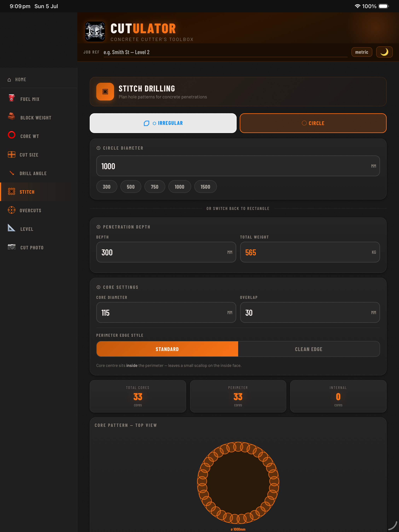The height and width of the screenshot is (532, 399).
Task: Open the Cut Photo camera icon
Action: tap(12, 247)
